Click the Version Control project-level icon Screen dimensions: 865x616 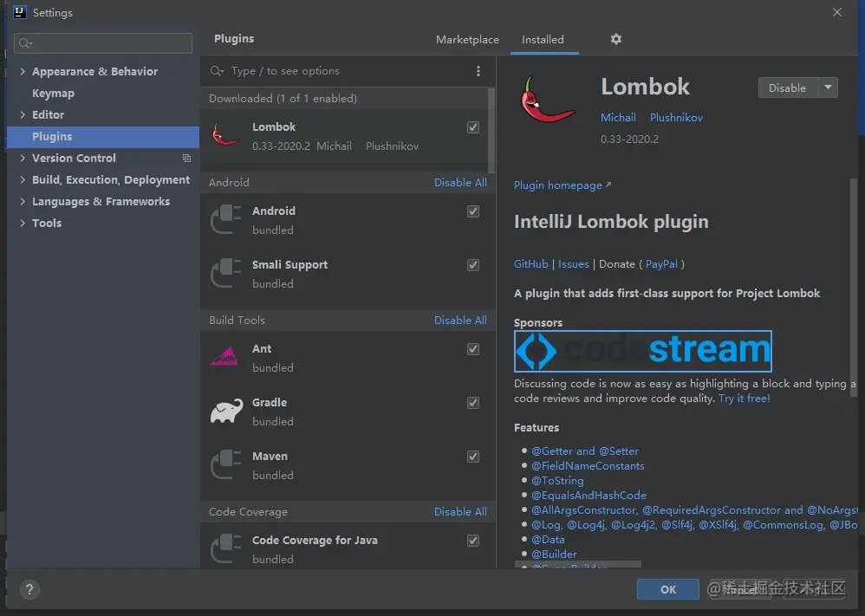click(186, 159)
